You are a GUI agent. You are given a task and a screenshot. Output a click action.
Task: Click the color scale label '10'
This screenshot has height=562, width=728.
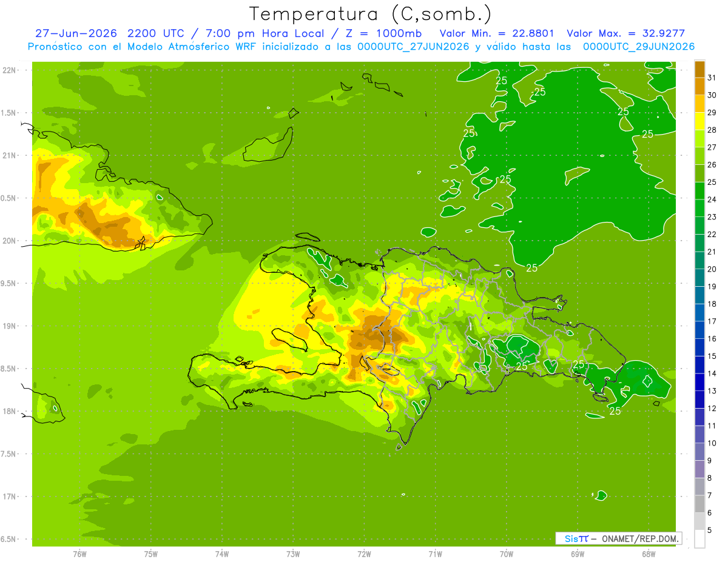click(x=712, y=443)
